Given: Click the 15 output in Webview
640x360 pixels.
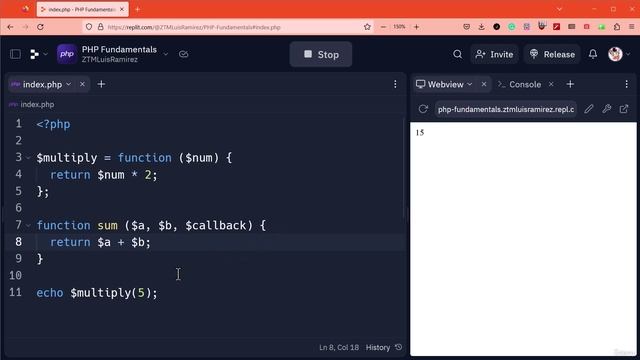Looking at the screenshot, I should click(420, 133).
